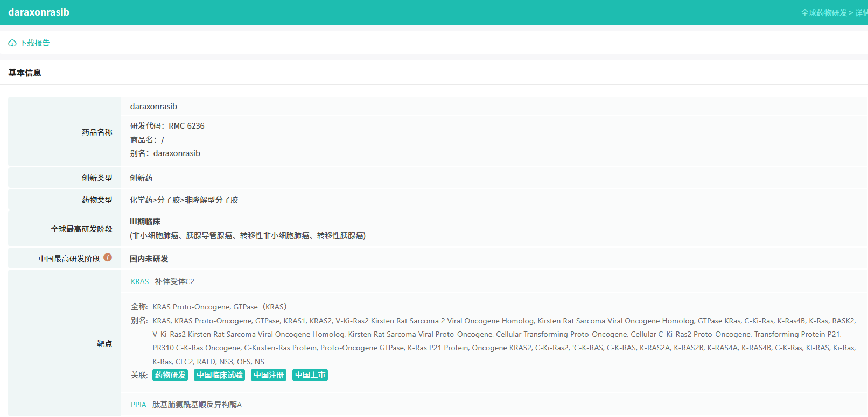Viewport: 868px width, 417px height.
Task: Click the cloud download icon
Action: [x=12, y=43]
